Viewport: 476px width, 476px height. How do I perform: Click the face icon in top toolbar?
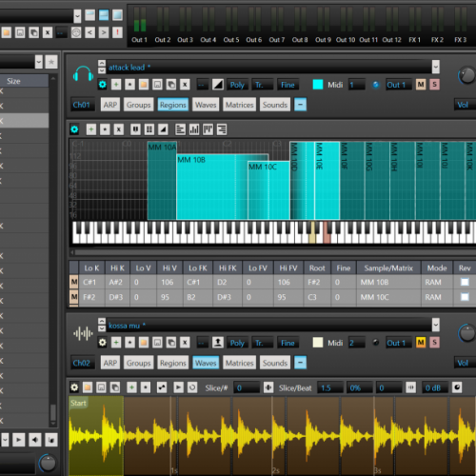(76, 32)
